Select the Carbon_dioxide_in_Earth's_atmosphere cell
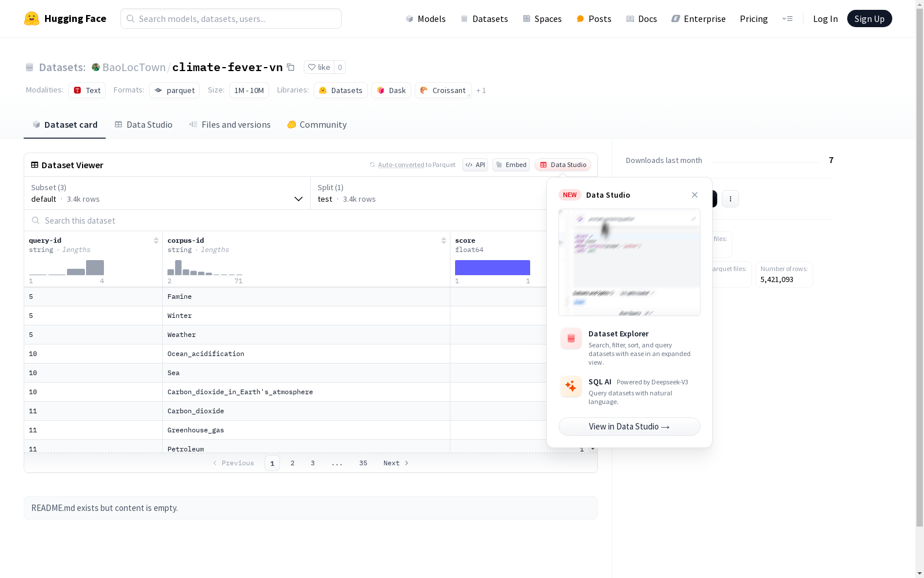 tap(306, 392)
